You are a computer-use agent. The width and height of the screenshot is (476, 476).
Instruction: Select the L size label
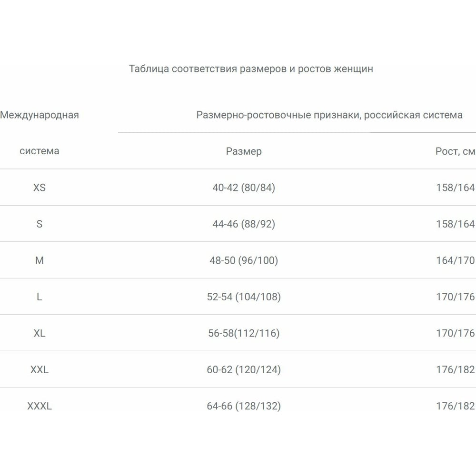click(x=40, y=297)
